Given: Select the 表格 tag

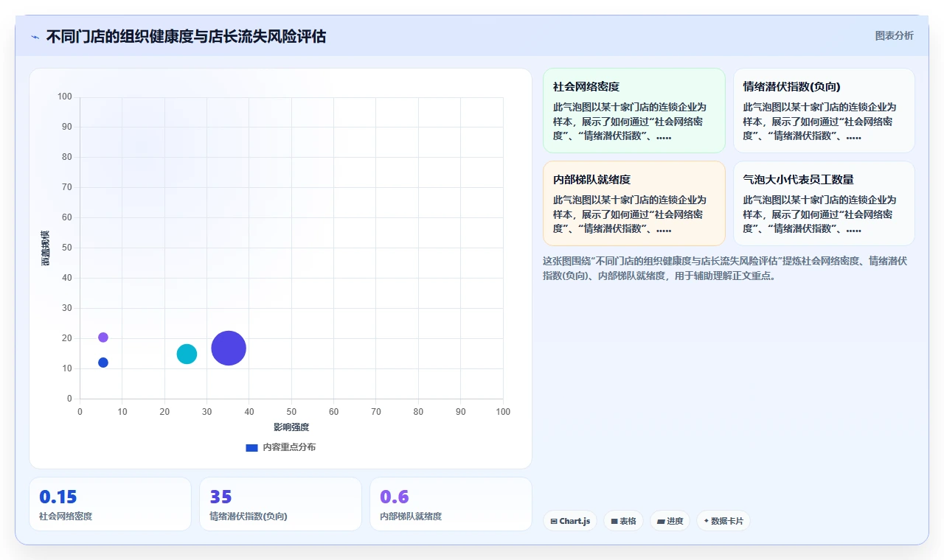Looking at the screenshot, I should (623, 521).
